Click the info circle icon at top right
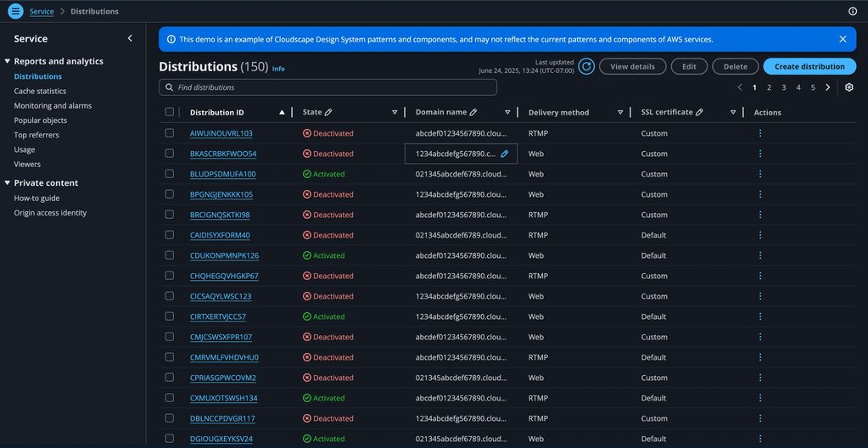 (853, 11)
